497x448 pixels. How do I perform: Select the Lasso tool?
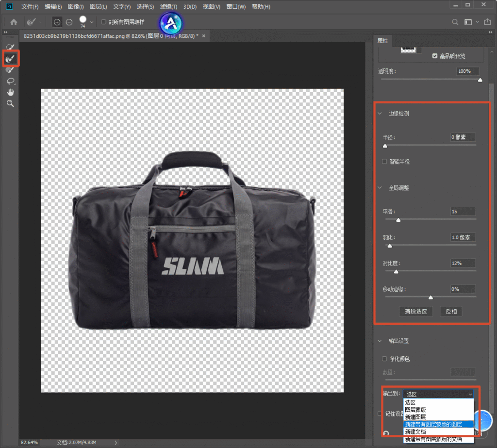[x=11, y=81]
